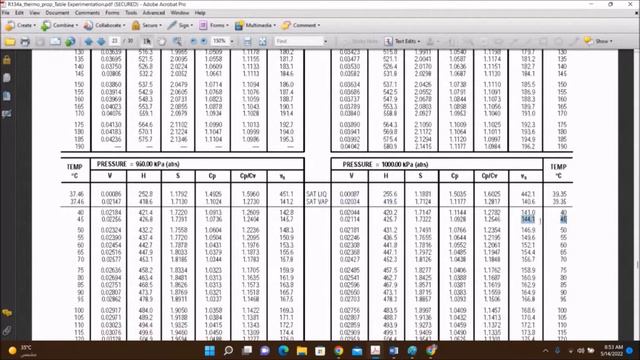Open the Comments panel icon at bottom left

pyautogui.click(x=7, y=313)
